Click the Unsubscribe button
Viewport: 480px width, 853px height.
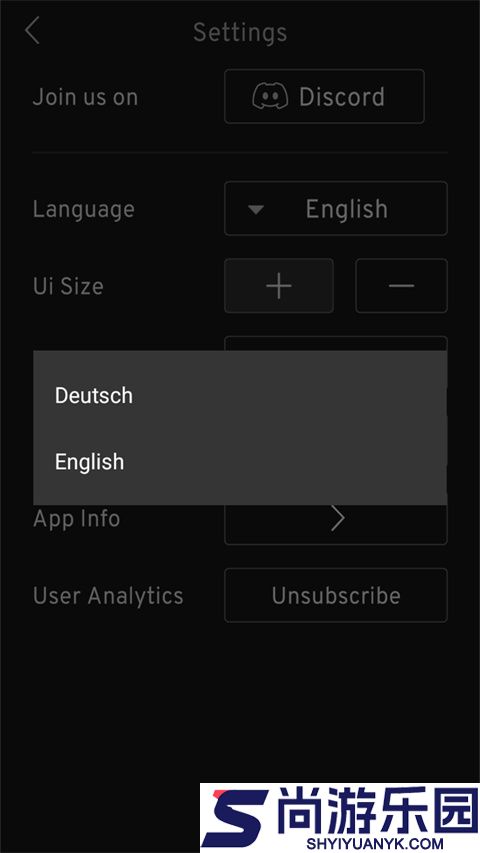pos(336,595)
